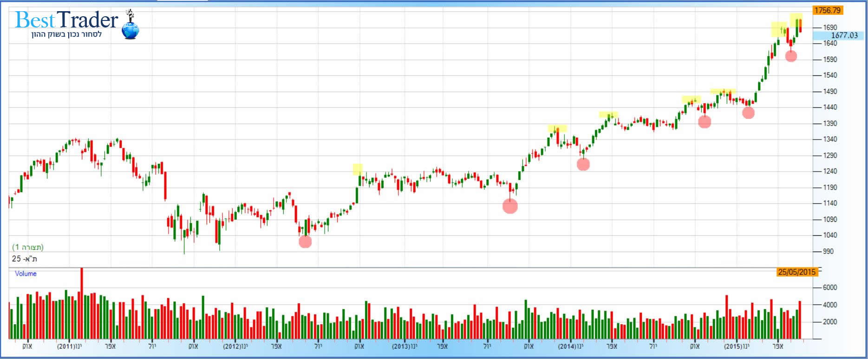This screenshot has height=359, width=868.
Task: Click the pink circle marker near 1040 level
Action: pyautogui.click(x=305, y=241)
